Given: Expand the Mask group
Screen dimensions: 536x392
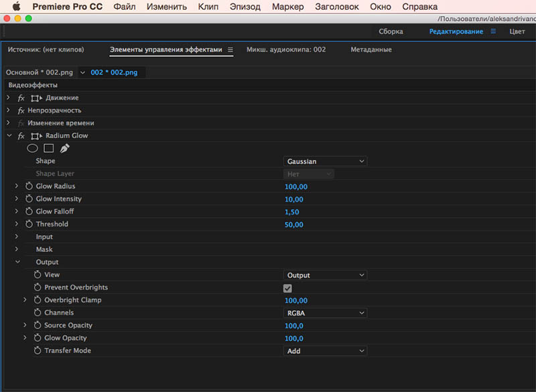Looking at the screenshot, I should 16,249.
